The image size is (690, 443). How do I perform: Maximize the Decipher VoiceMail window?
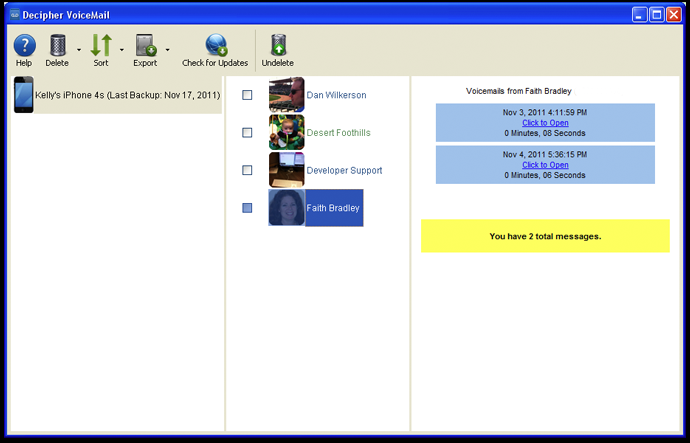coord(657,15)
